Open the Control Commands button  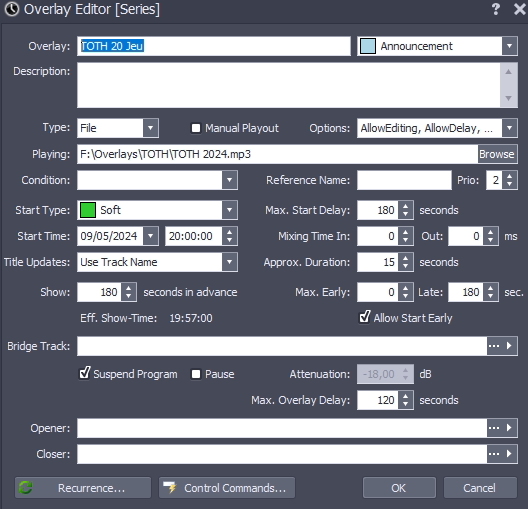pos(227,487)
